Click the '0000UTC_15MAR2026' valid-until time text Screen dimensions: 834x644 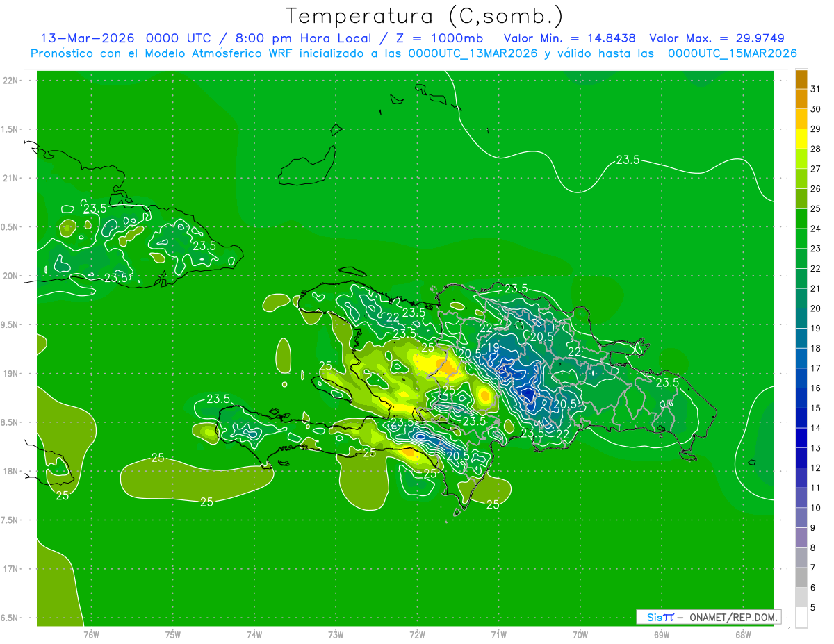point(732,53)
